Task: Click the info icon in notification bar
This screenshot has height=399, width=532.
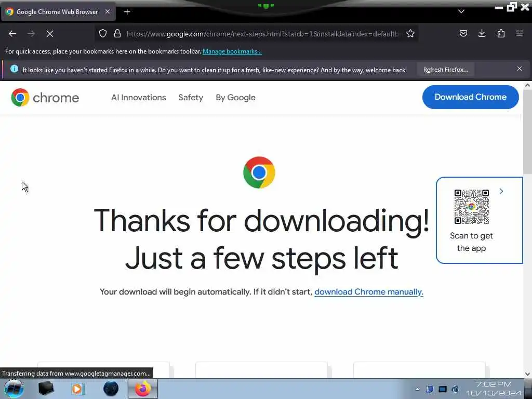Action: [14, 69]
